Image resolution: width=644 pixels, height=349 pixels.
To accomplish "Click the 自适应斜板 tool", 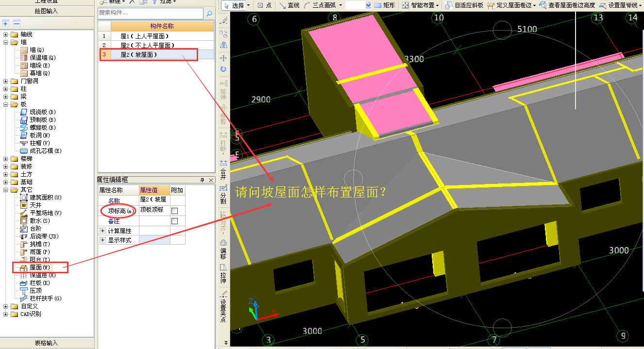I will point(464,5).
